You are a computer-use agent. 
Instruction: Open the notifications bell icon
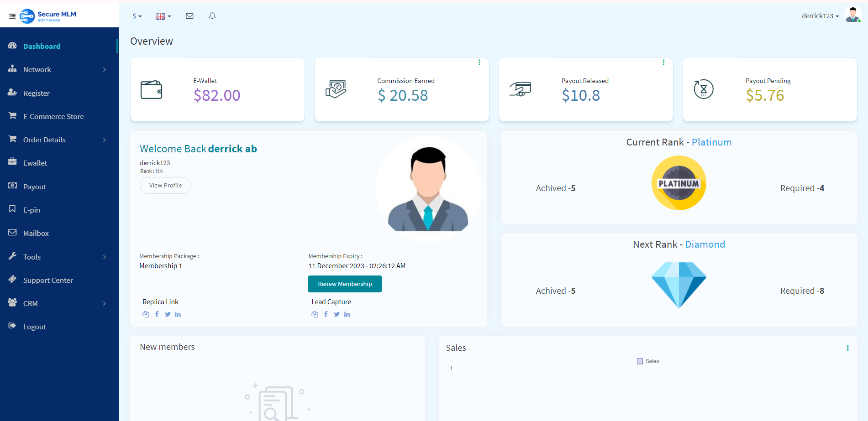[212, 16]
